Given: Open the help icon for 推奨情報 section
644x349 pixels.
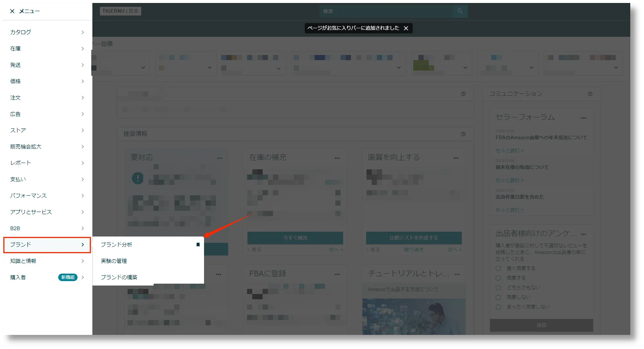Looking at the screenshot, I should (x=463, y=134).
